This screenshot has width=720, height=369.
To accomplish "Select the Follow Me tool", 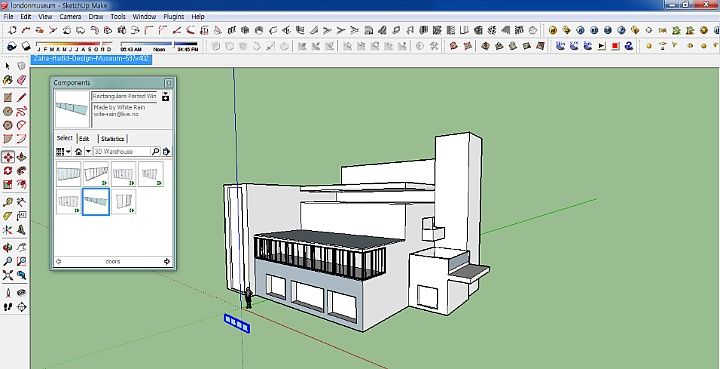I will pos(21,171).
